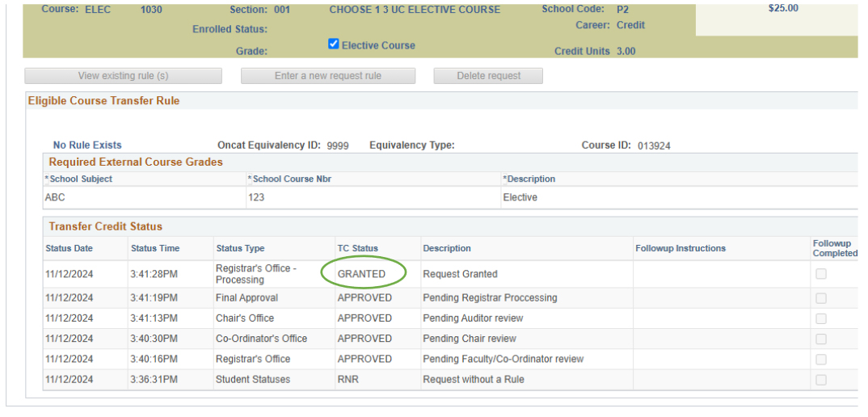
Task: Check Followup Completed for Student Statuses row
Action: [x=821, y=380]
